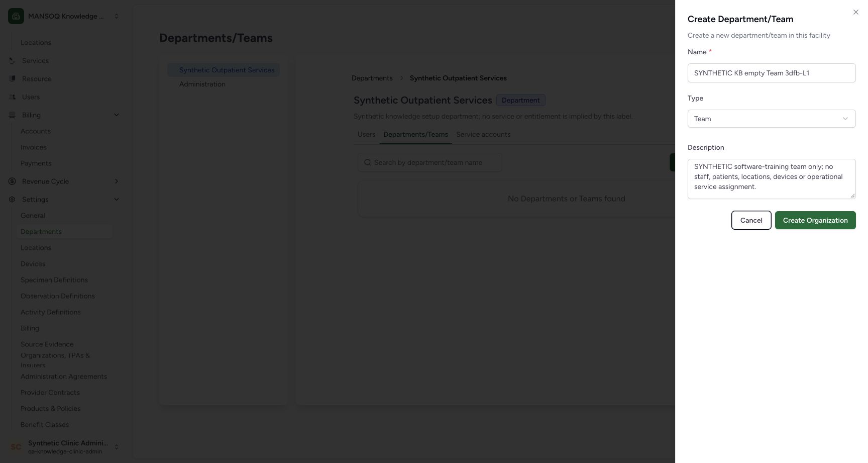This screenshot has height=463, width=868.
Task: Switch to the Service accounts tab
Action: (483, 135)
